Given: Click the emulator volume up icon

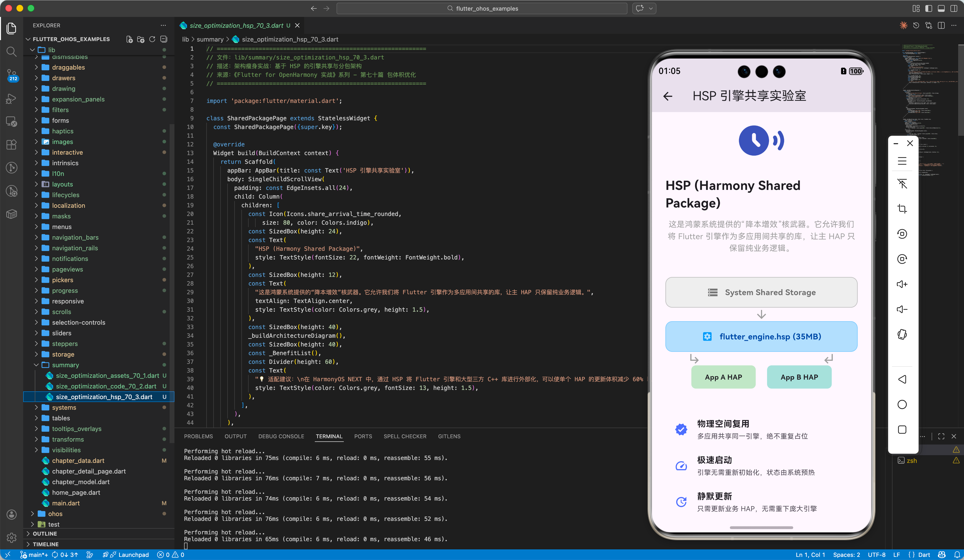Looking at the screenshot, I should tap(902, 284).
